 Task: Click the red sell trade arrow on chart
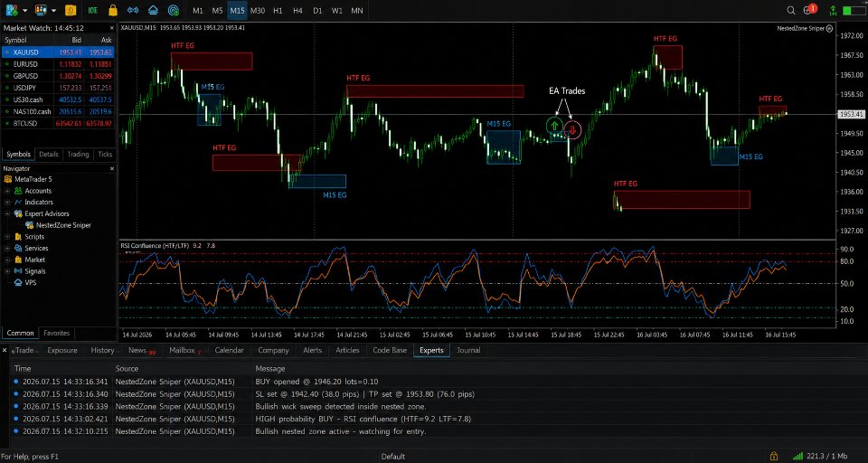click(x=573, y=129)
